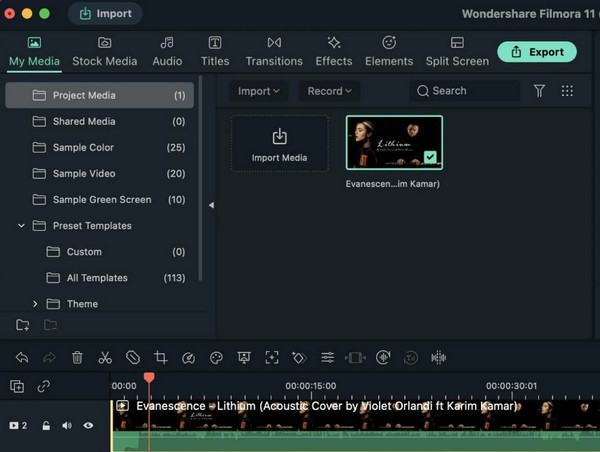
Task: Click the Export button
Action: [x=537, y=52]
